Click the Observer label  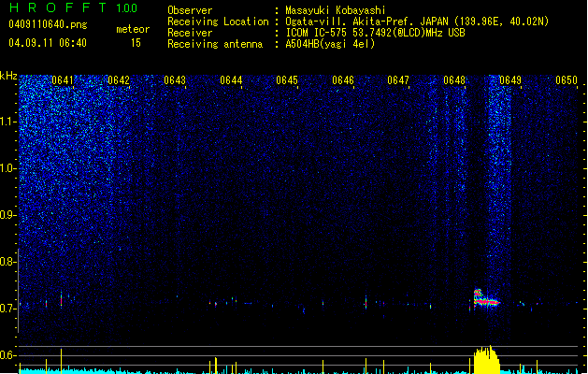(x=190, y=10)
